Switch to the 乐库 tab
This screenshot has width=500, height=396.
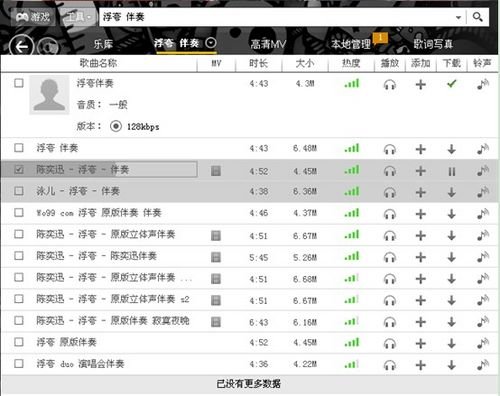(103, 44)
